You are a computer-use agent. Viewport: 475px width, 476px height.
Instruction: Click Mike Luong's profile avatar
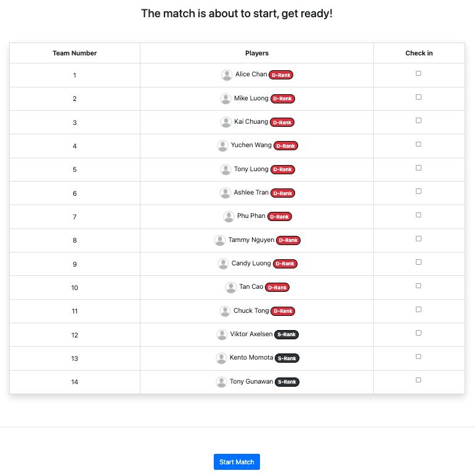[225, 99]
